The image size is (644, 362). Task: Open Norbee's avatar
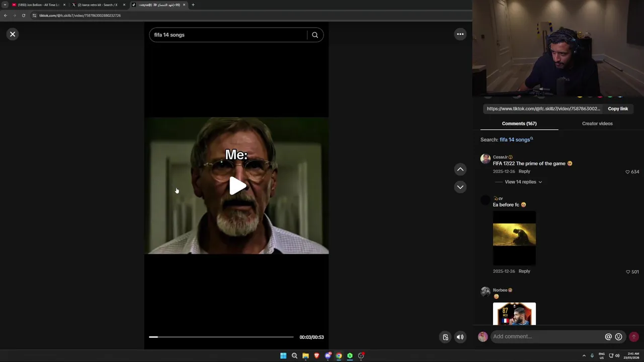[485, 292]
